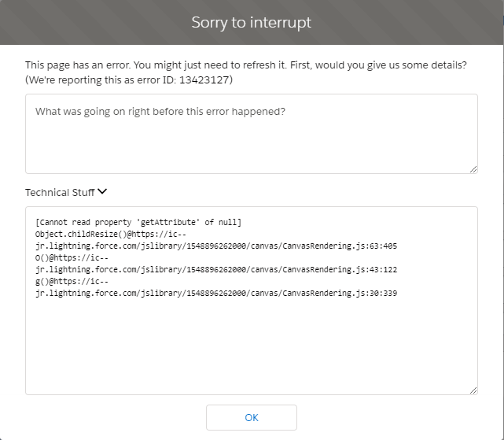Click the "This page has an error" message

(x=246, y=72)
